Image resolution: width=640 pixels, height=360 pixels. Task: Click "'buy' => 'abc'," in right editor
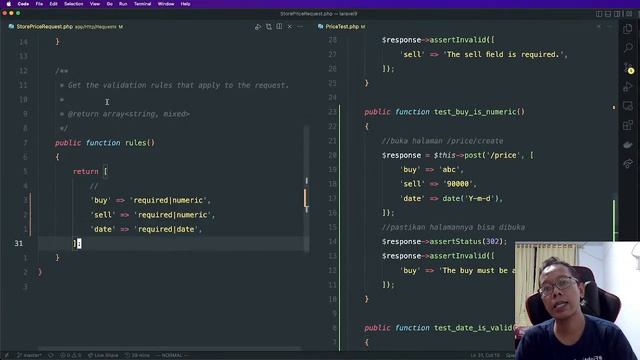pos(431,169)
